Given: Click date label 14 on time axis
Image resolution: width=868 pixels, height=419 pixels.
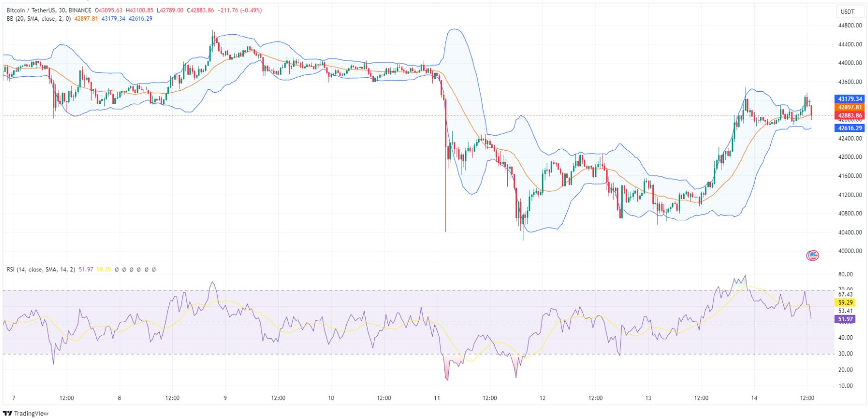Looking at the screenshot, I should click(754, 398).
